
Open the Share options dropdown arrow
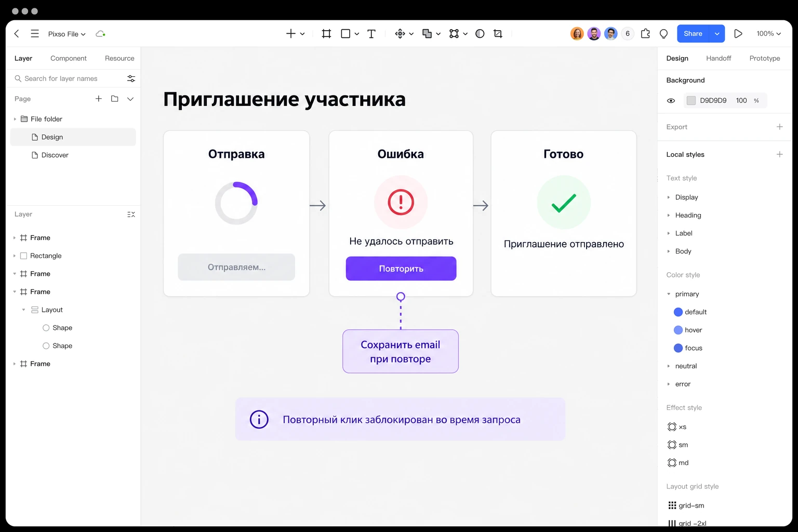tap(717, 34)
